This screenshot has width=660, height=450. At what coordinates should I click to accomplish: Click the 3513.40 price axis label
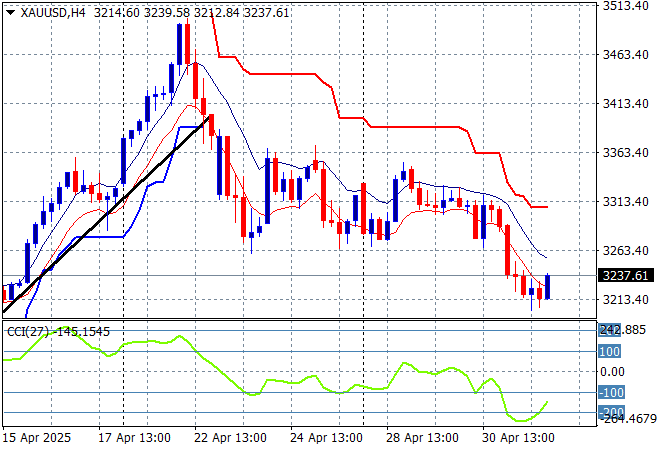[x=625, y=6]
